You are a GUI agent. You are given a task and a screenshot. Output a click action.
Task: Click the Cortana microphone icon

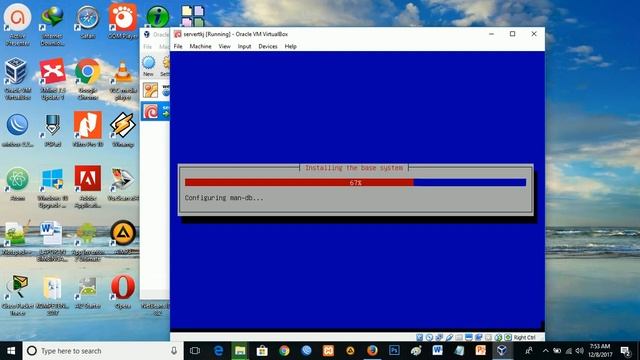pos(174,351)
